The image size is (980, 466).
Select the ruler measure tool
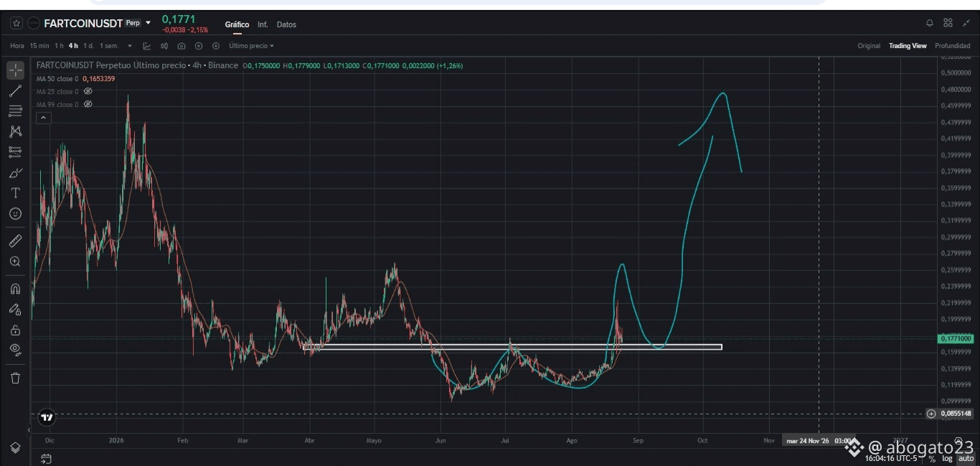16,241
